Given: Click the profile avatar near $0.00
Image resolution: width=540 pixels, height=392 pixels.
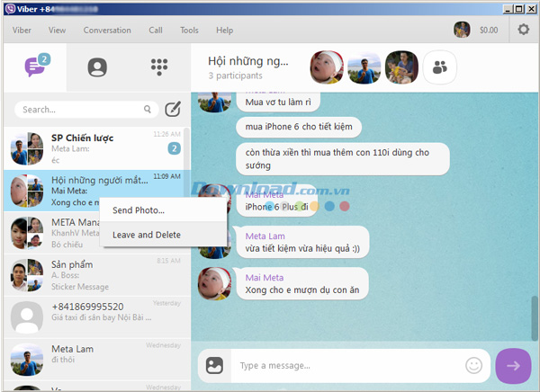Looking at the screenshot, I should pos(462,30).
